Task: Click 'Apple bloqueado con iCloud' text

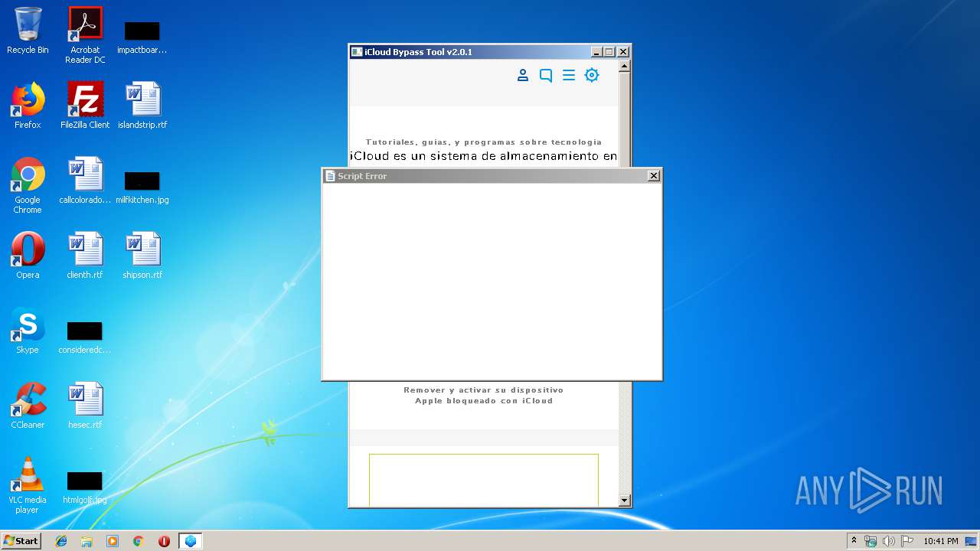Action: click(484, 401)
